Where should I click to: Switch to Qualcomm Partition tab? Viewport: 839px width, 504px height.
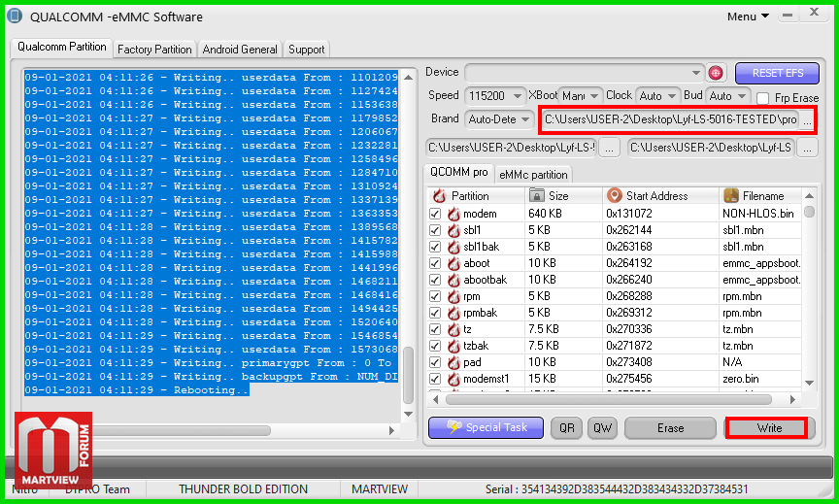click(x=61, y=47)
